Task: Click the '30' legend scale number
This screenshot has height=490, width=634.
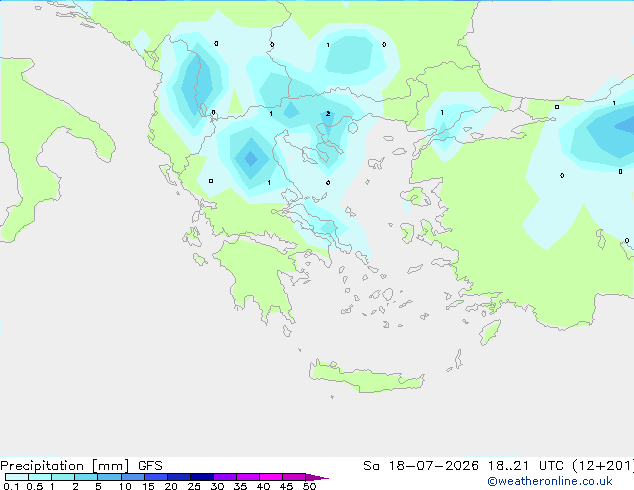Action: coord(217,486)
